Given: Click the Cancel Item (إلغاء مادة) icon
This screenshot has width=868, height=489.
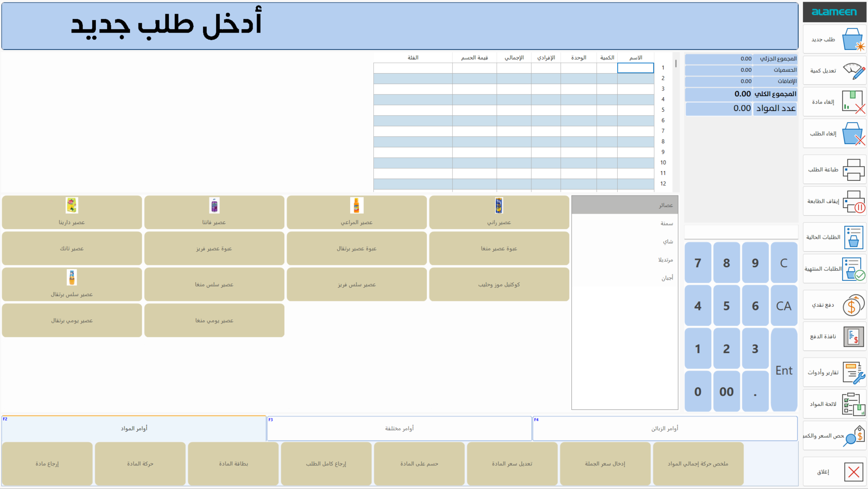Looking at the screenshot, I should click(x=834, y=102).
